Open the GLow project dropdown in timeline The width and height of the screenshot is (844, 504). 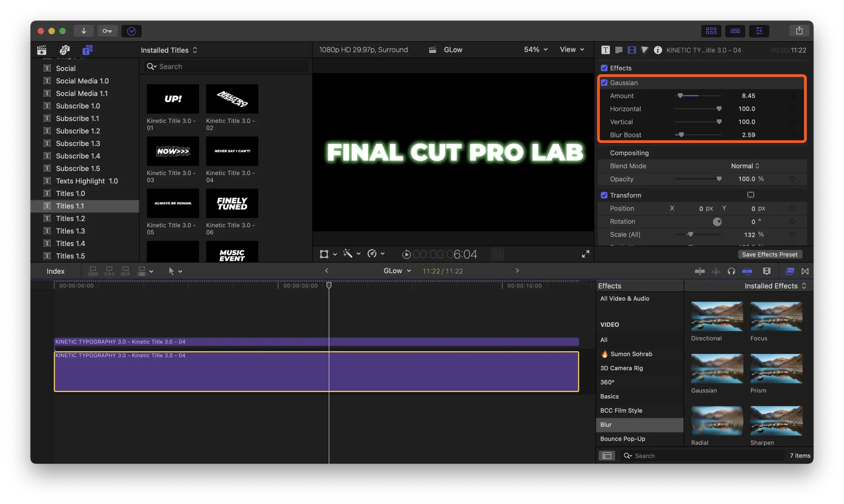click(397, 271)
